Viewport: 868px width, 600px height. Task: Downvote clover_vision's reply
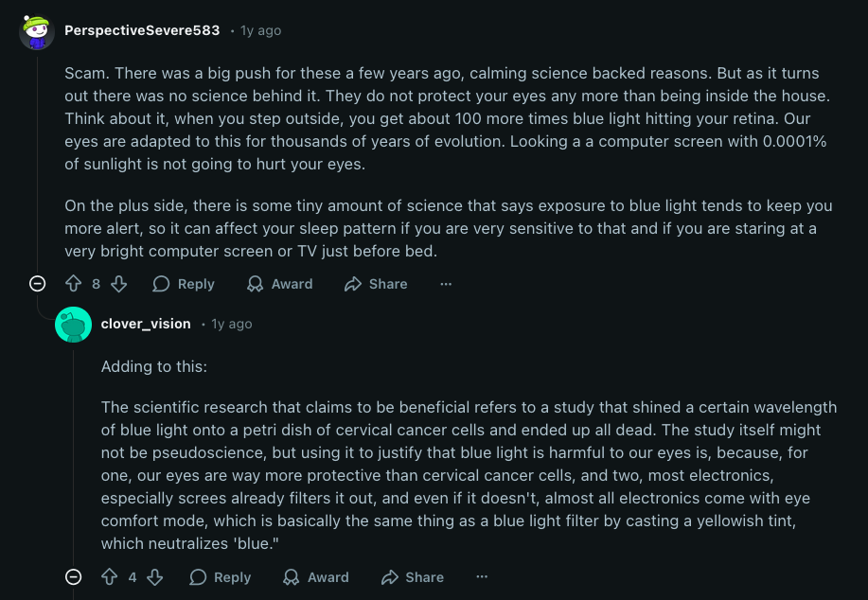tap(153, 577)
